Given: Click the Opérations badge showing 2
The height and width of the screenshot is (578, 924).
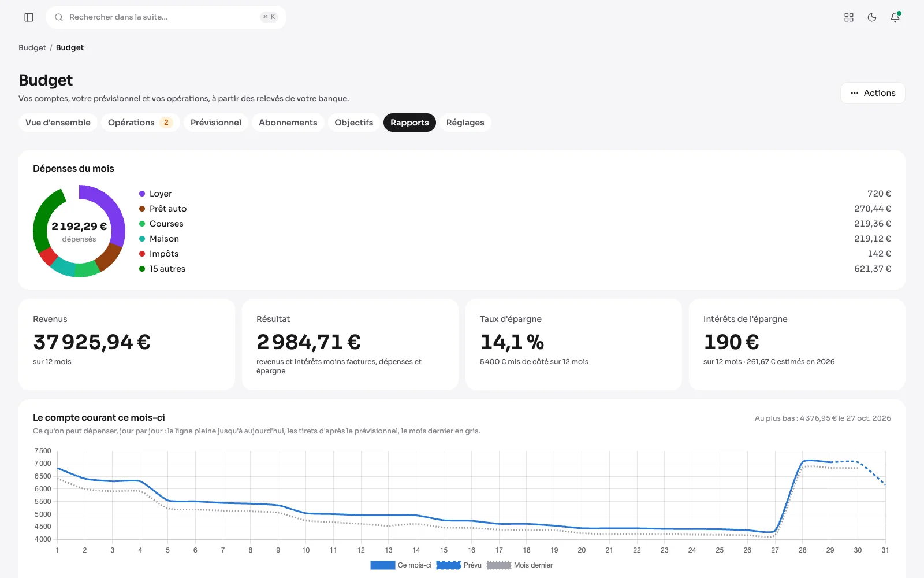Looking at the screenshot, I should click(166, 123).
